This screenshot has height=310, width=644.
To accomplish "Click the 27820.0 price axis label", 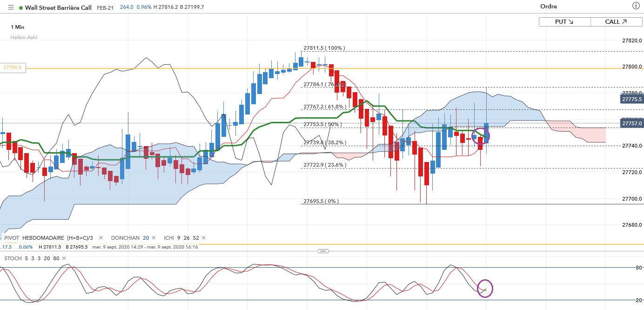I will coord(632,41).
